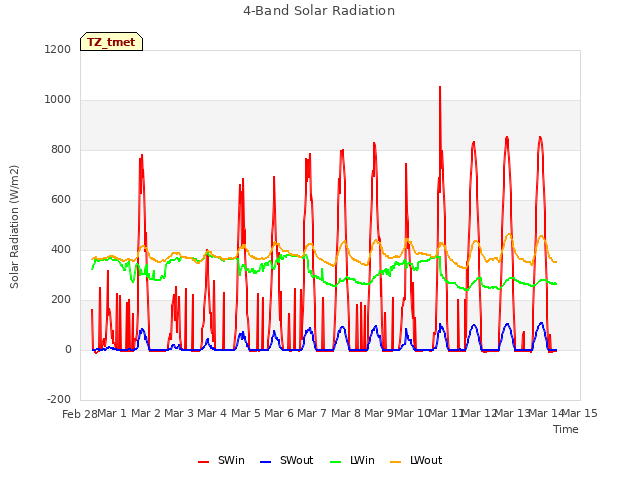
Task: Click the Mar 2 x-axis label
Action: pos(146,413)
